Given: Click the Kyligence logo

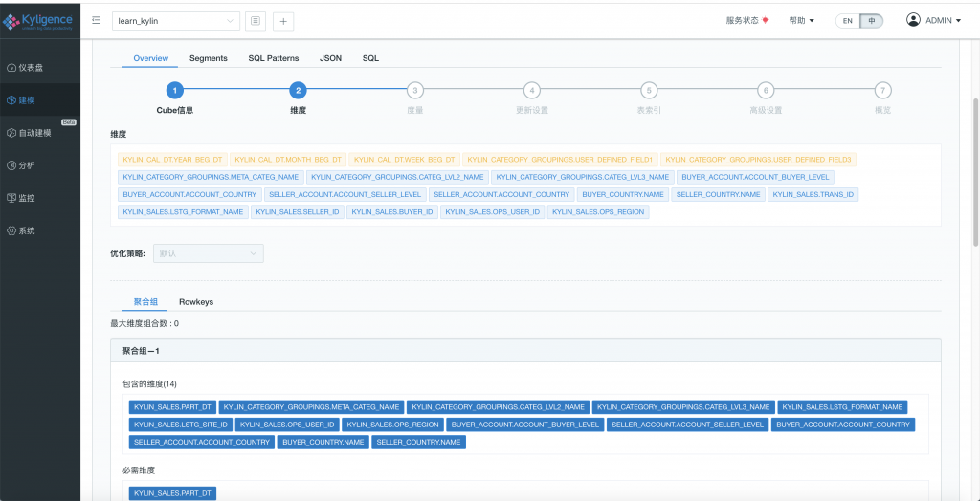Looking at the screenshot, I should (x=39, y=20).
